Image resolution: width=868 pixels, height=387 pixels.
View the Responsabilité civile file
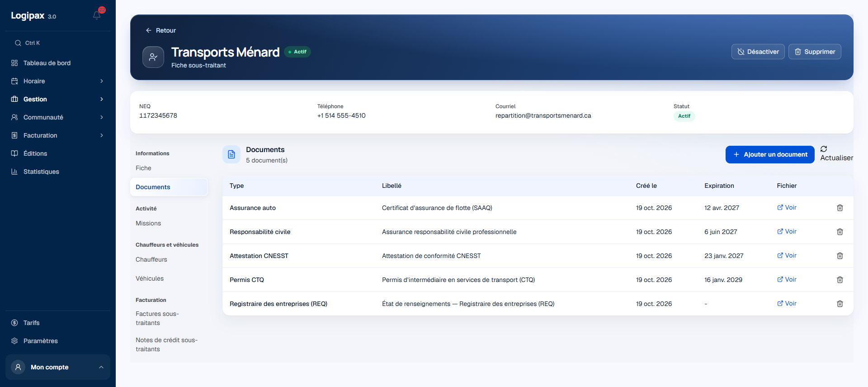click(x=787, y=231)
